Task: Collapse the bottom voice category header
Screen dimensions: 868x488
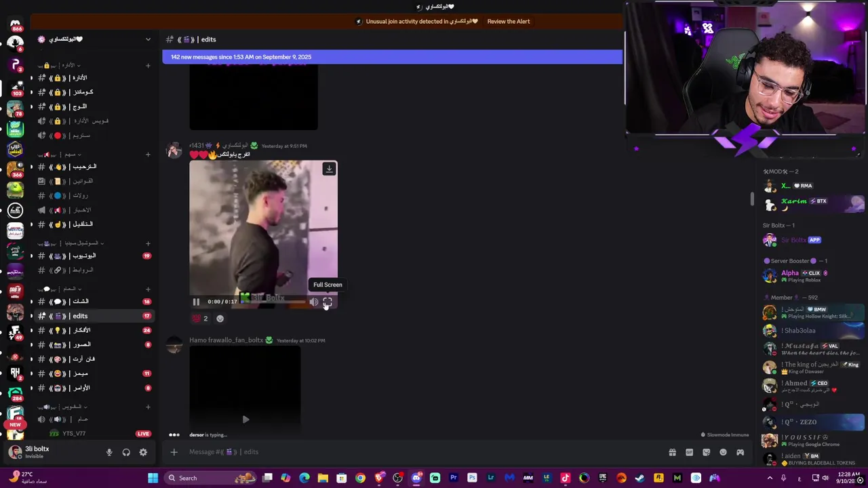Action: point(64,407)
